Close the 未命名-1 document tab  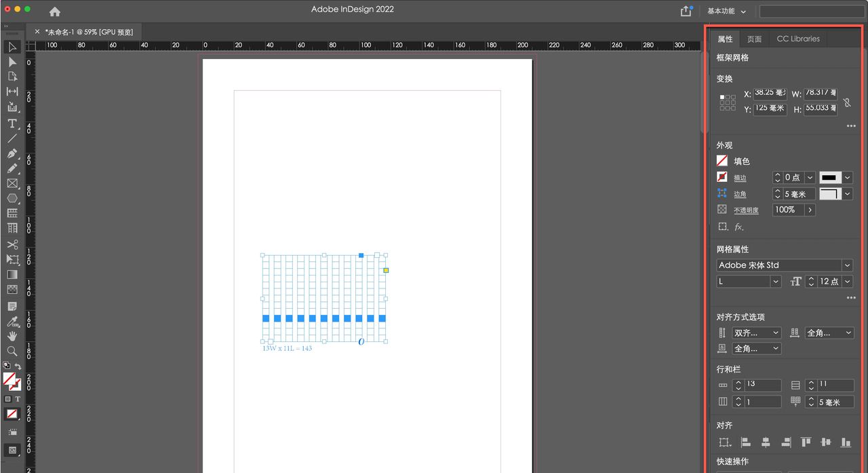click(x=37, y=32)
